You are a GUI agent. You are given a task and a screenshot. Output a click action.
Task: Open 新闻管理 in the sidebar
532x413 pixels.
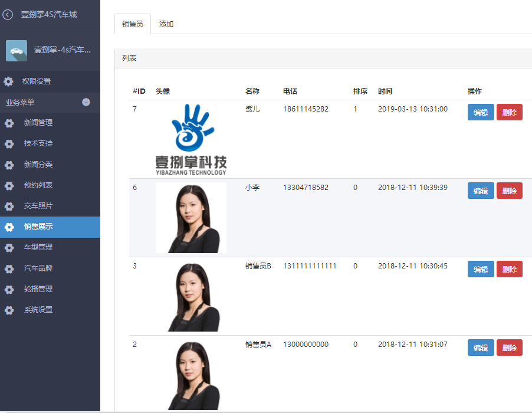pos(50,123)
